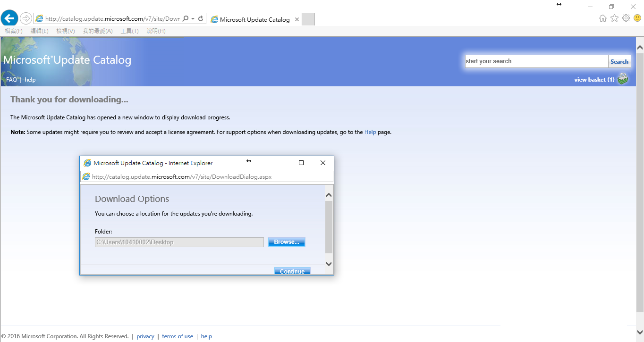Open the address bar autocomplete dropdown arrow
The image size is (644, 342).
193,19
